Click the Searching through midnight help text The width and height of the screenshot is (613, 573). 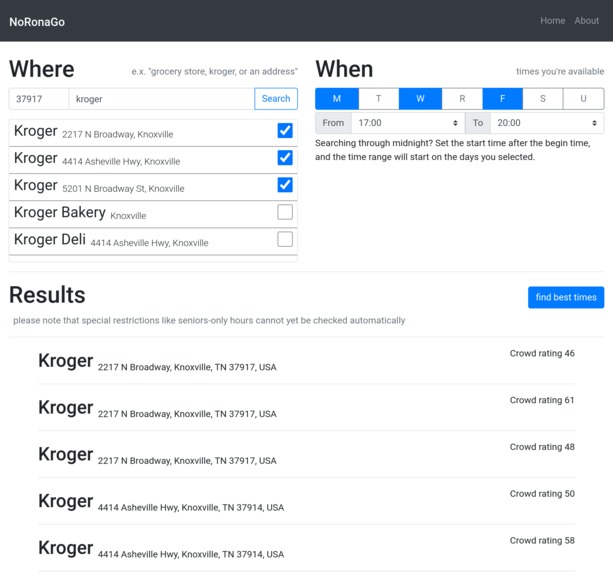pyautogui.click(x=453, y=150)
